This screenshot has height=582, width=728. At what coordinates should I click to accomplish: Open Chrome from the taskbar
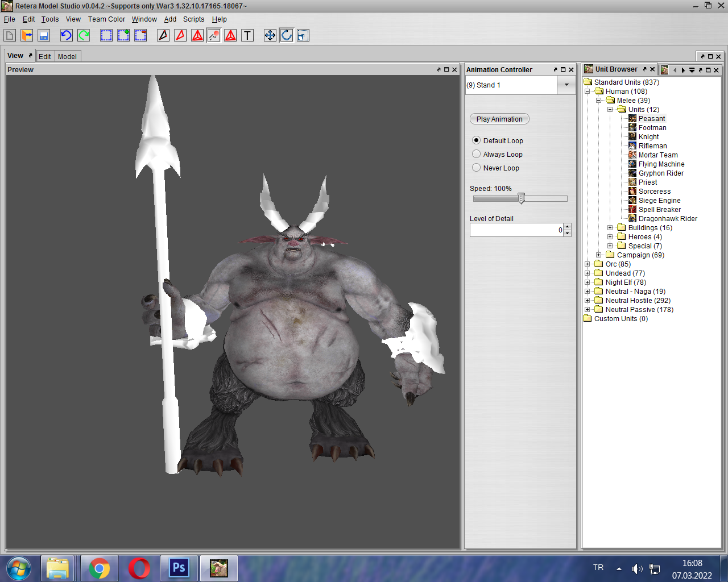(x=100, y=568)
